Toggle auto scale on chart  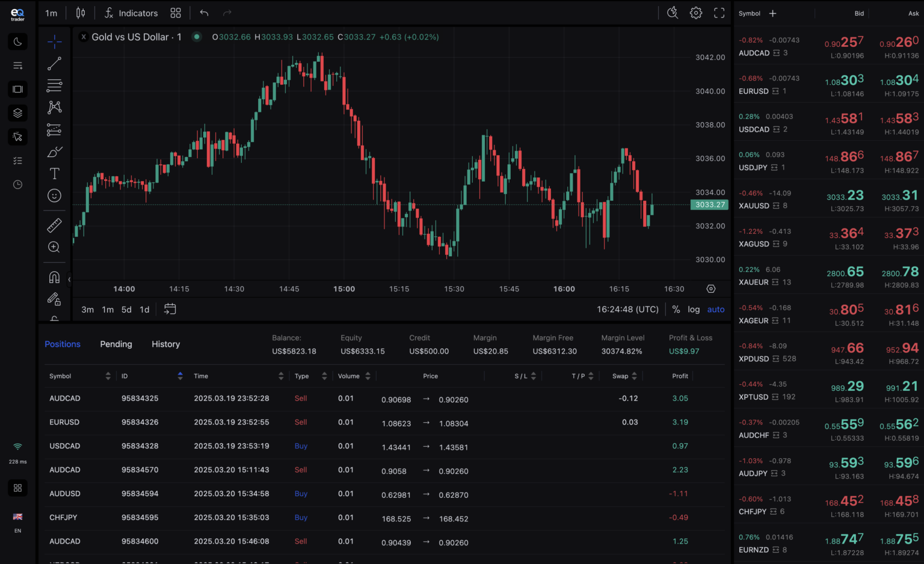(716, 309)
